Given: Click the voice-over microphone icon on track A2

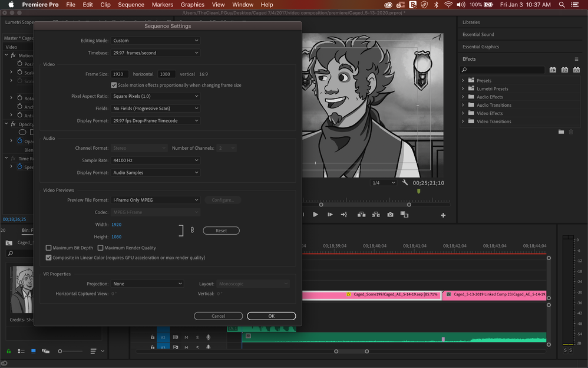Looking at the screenshot, I should pyautogui.click(x=208, y=337).
